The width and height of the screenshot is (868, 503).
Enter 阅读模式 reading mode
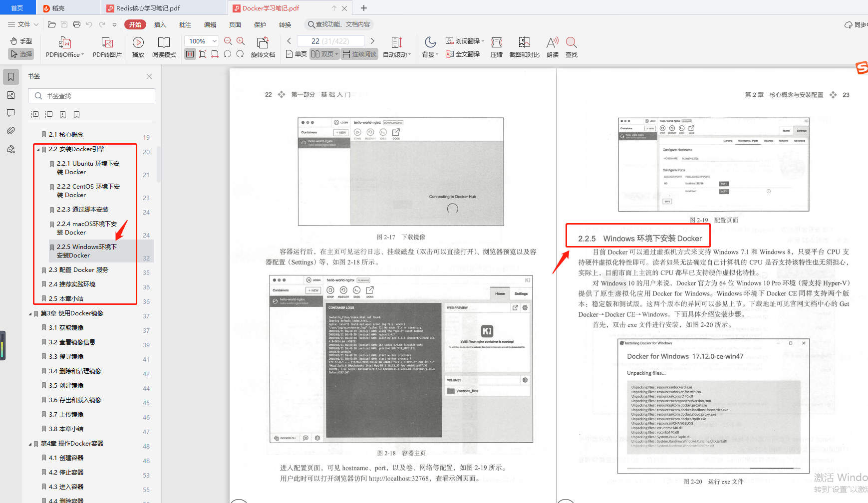point(164,47)
